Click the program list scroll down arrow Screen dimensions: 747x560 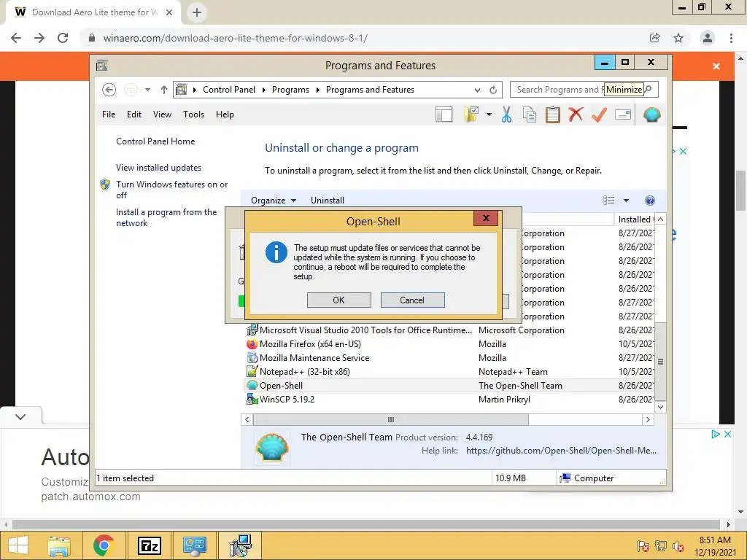coord(660,407)
